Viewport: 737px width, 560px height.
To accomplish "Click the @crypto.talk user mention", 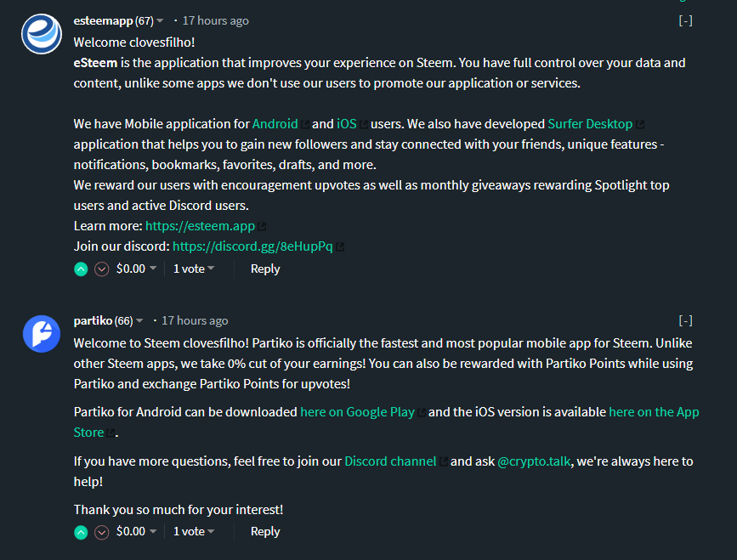I will pos(535,461).
